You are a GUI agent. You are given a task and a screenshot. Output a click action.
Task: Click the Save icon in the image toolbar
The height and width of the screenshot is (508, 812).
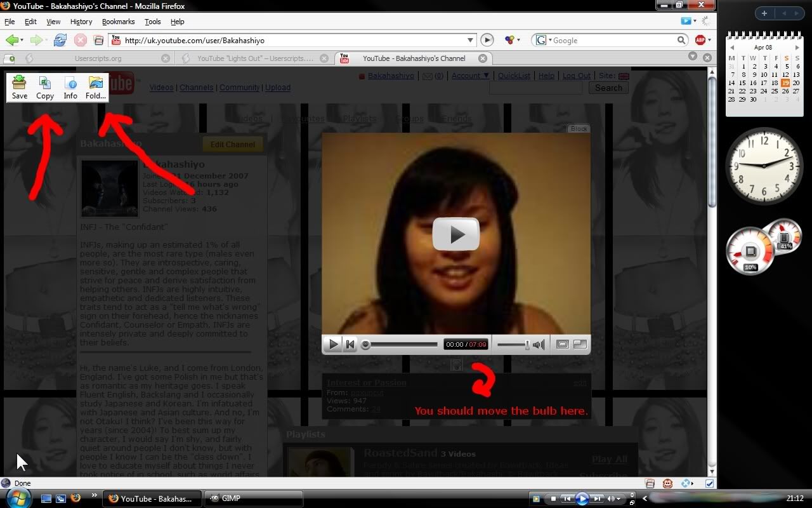(20, 88)
